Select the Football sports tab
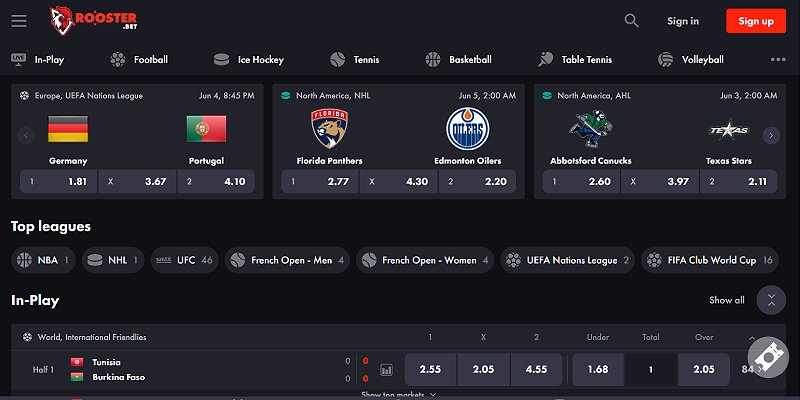This screenshot has height=400, width=800. [x=139, y=60]
